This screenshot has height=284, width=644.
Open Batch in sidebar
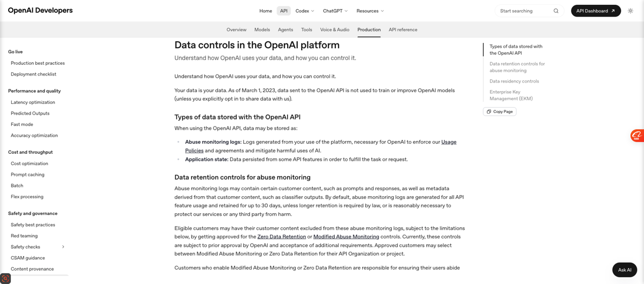(17, 186)
